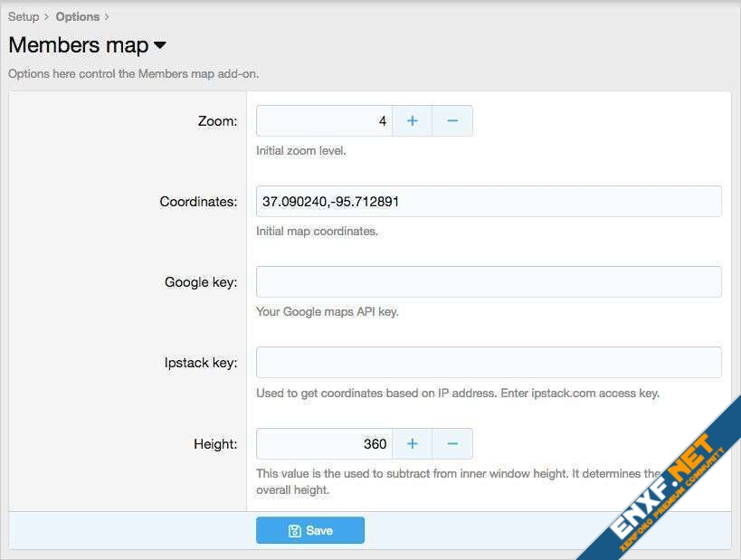Click the Google key field label
741x560 pixels.
[x=201, y=282]
